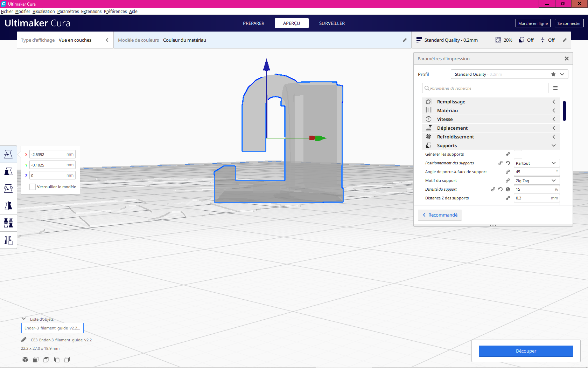This screenshot has width=588, height=368.
Task: Click pencil icon next to CE3_Ender-3 job name
Action: click(x=24, y=340)
